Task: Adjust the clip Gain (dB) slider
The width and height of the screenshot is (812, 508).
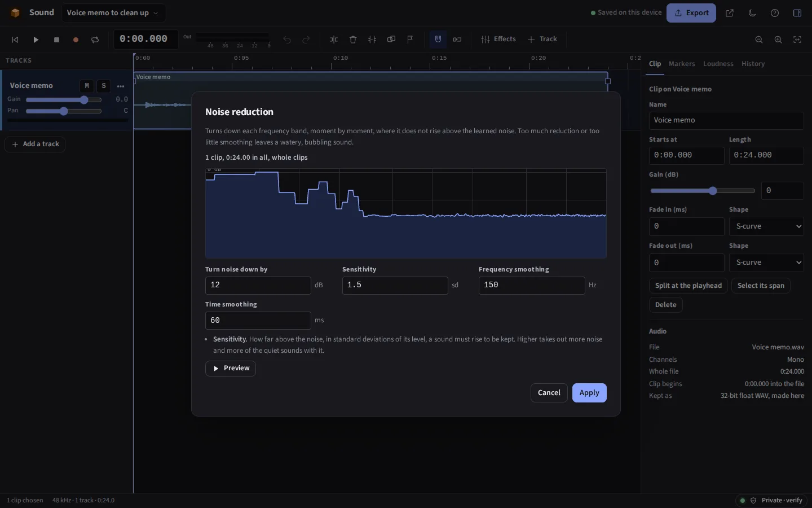Action: [702, 191]
